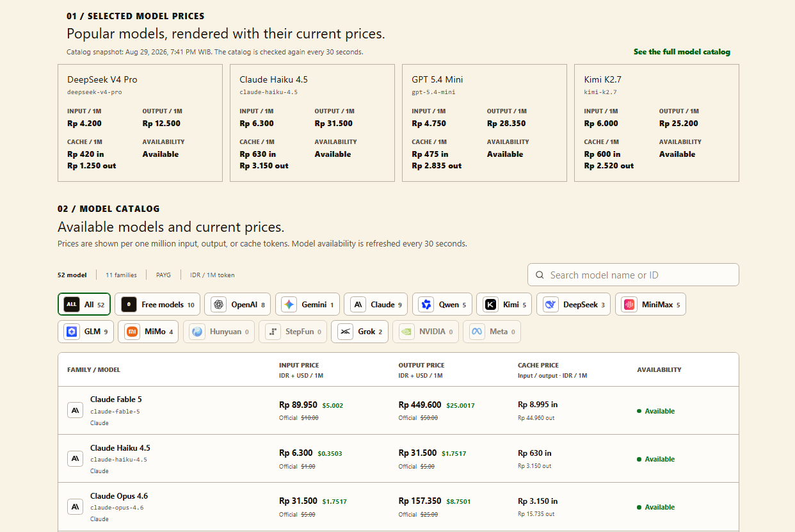The width and height of the screenshot is (795, 532).
Task: Click the PAYG summary label
Action: (163, 275)
